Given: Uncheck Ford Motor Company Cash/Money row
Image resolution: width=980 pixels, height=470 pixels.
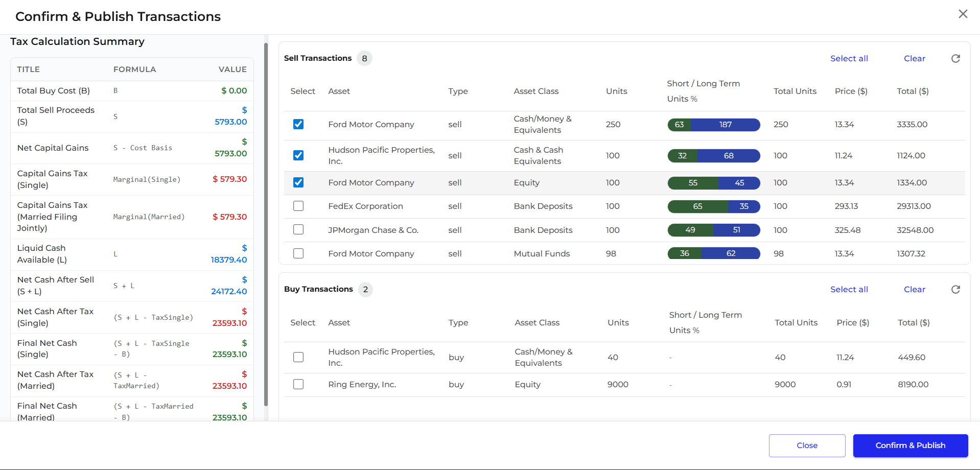Looking at the screenshot, I should [298, 125].
